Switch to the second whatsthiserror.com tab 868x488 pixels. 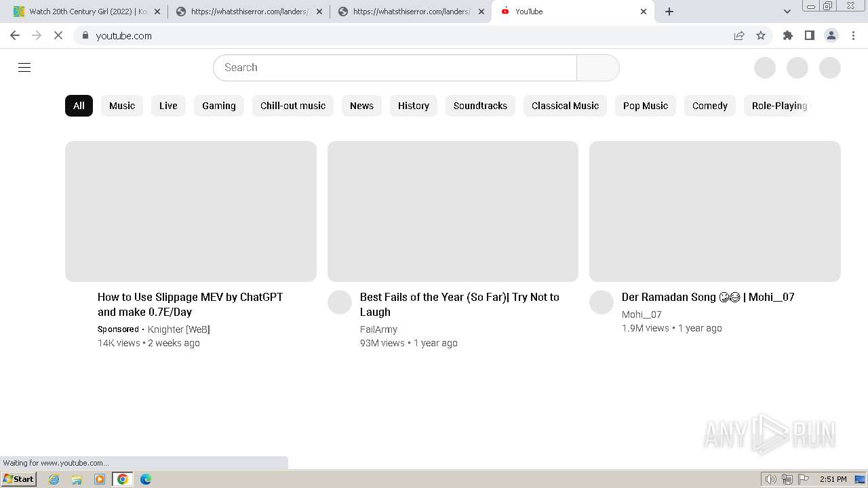(411, 12)
